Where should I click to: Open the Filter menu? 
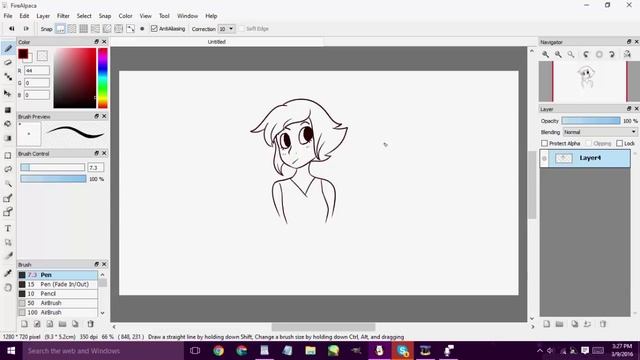tap(63, 16)
